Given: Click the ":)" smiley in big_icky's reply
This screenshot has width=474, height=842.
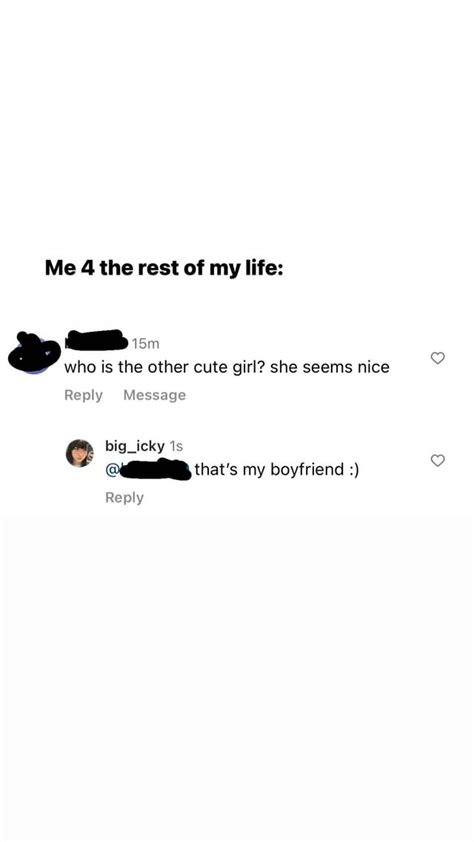Looking at the screenshot, I should [x=353, y=470].
